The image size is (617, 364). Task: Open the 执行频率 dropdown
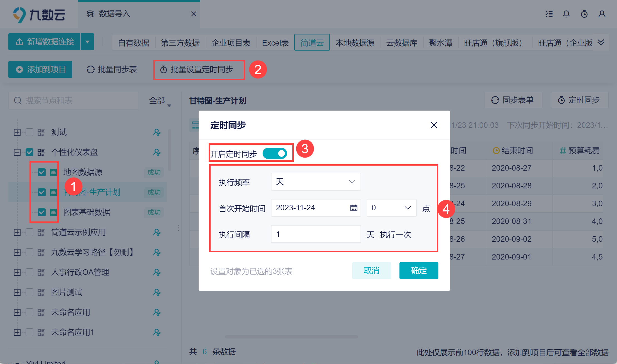pos(316,182)
